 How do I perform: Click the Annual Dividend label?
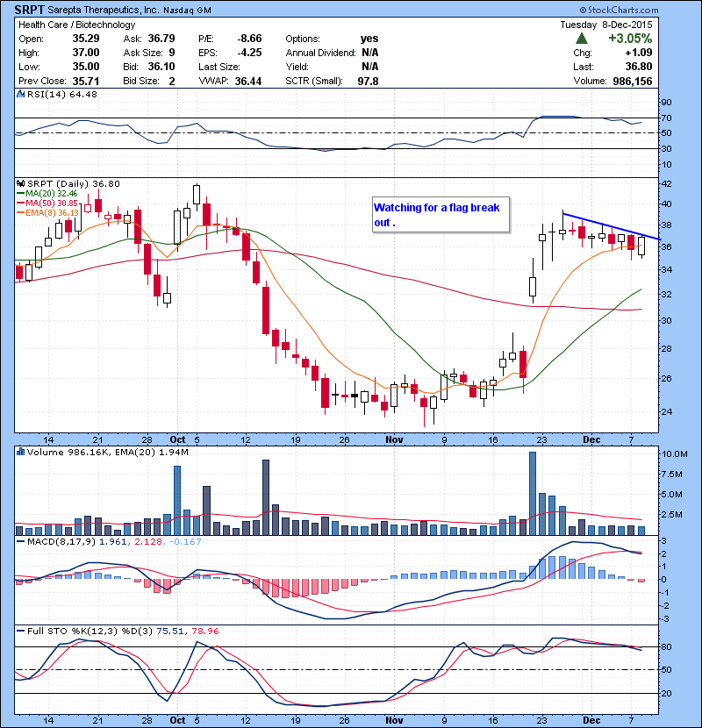tap(320, 53)
